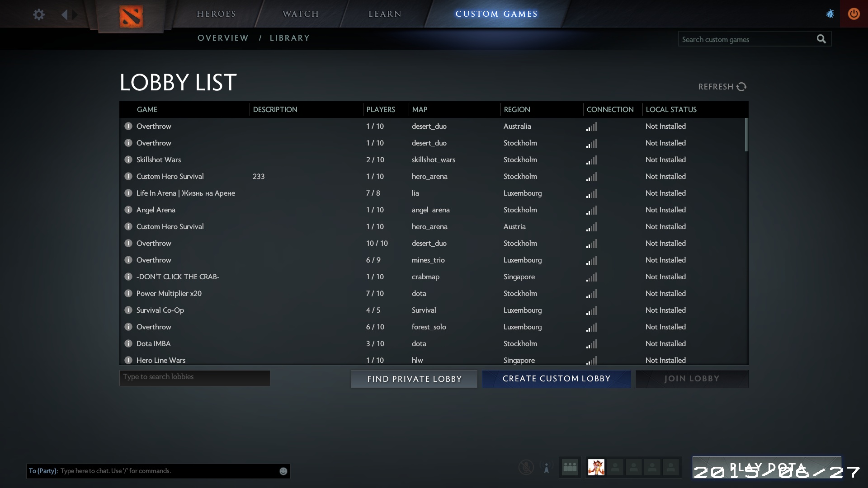The height and width of the screenshot is (488, 868).
Task: Click Create Custom Lobby
Action: (557, 379)
